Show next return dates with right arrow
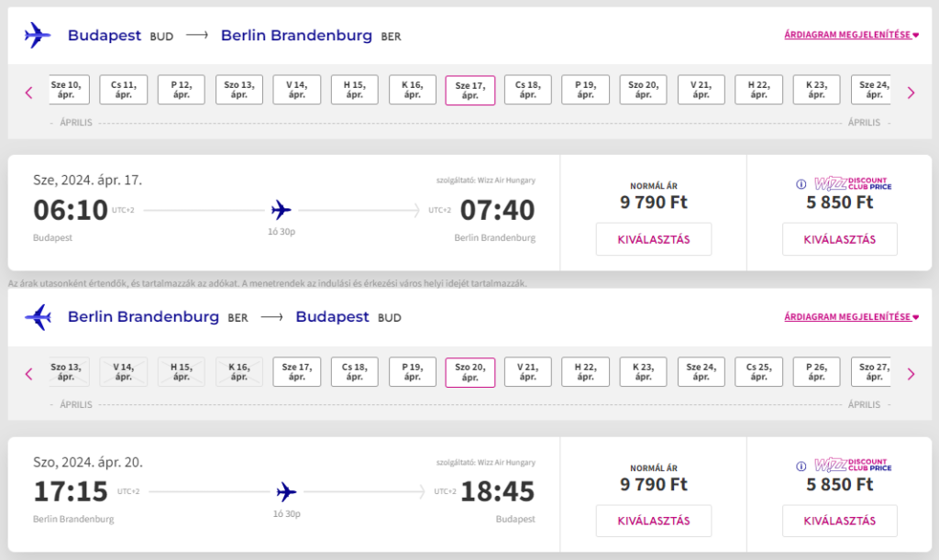This screenshot has height=560, width=939. click(911, 374)
